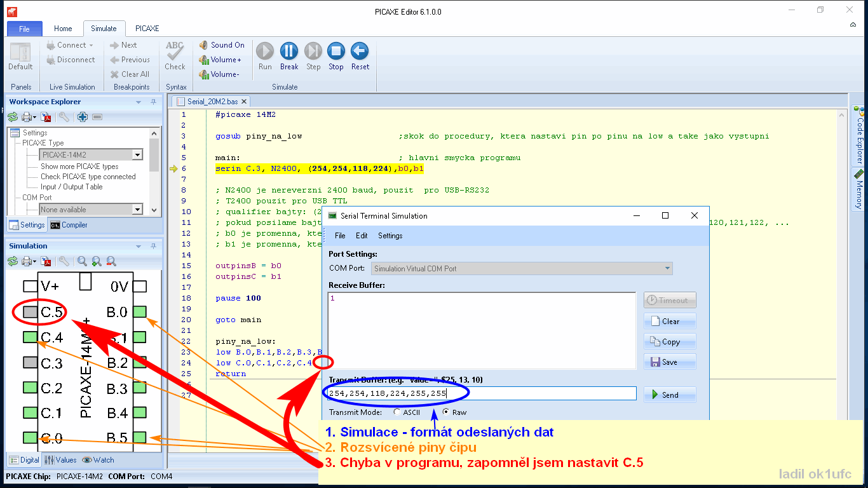Click the Run simulation icon
The image size is (868, 488).
pyautogui.click(x=265, y=51)
